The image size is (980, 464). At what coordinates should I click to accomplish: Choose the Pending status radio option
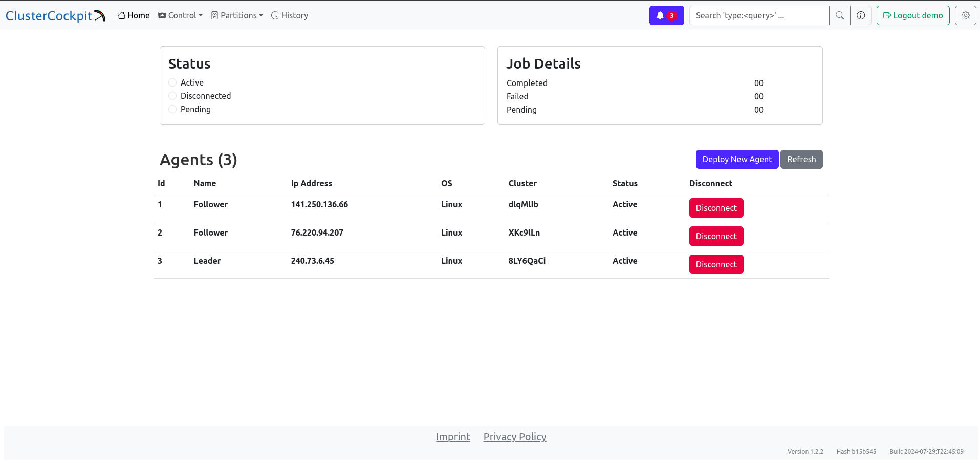(172, 109)
